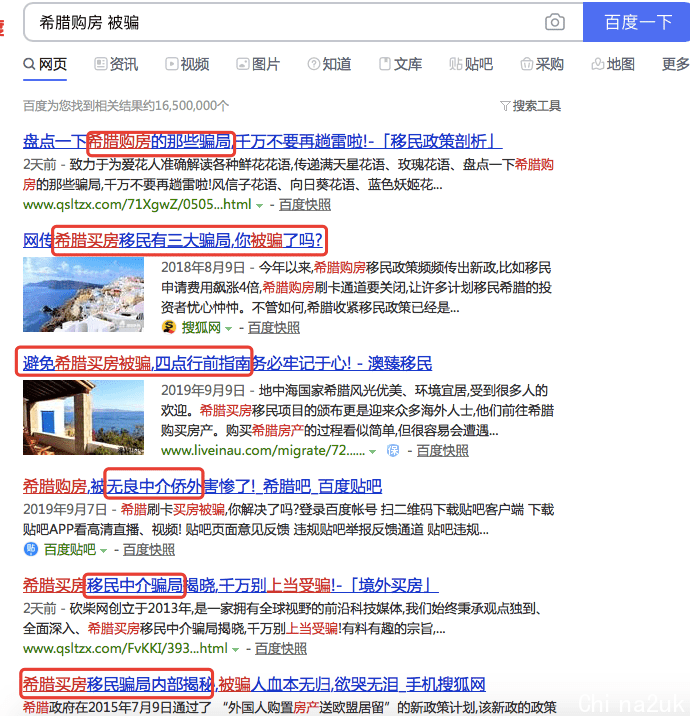Click the blue-door house thumbnail
690x716 pixels.
[84, 417]
